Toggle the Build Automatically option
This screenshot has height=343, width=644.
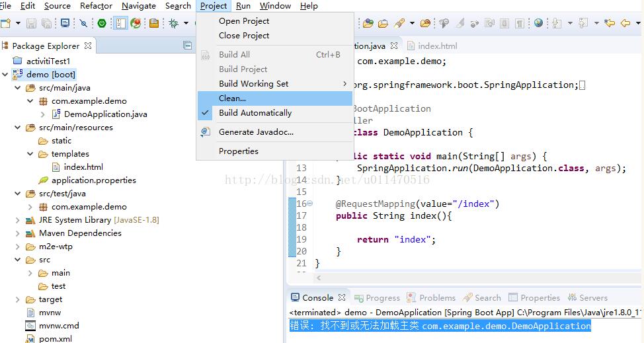click(255, 113)
